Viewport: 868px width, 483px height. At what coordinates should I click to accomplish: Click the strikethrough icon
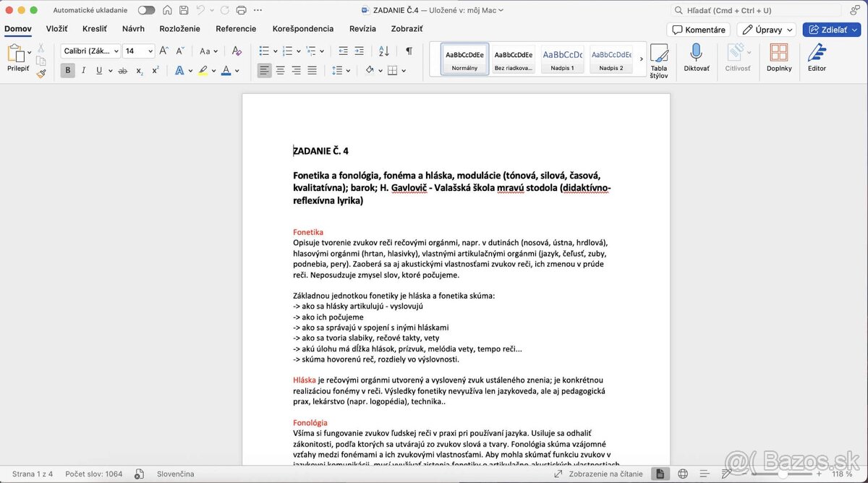(x=123, y=70)
